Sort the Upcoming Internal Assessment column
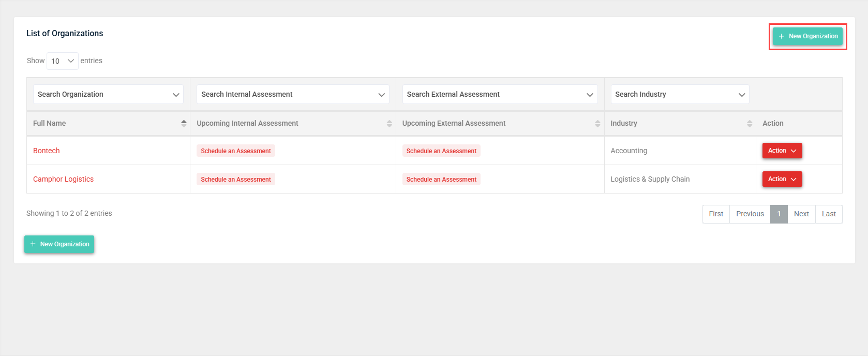Viewport: 868px width, 356px height. point(389,123)
